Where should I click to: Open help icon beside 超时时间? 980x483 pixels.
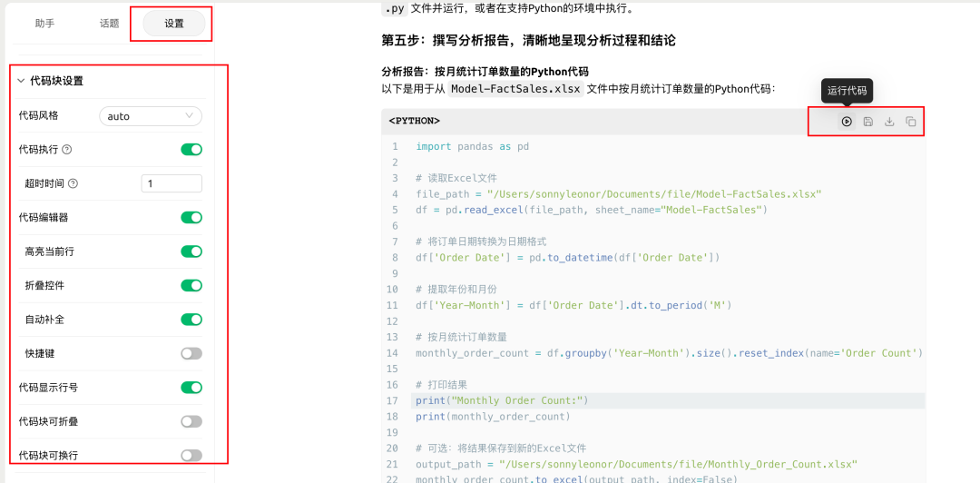(73, 184)
